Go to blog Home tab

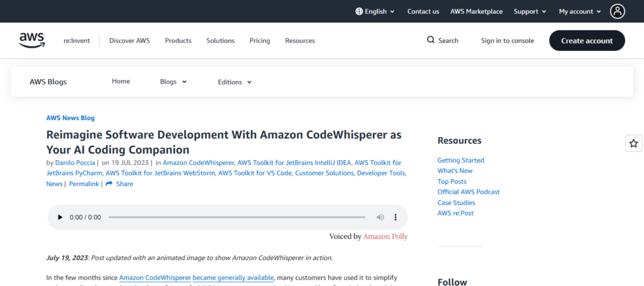(x=121, y=81)
